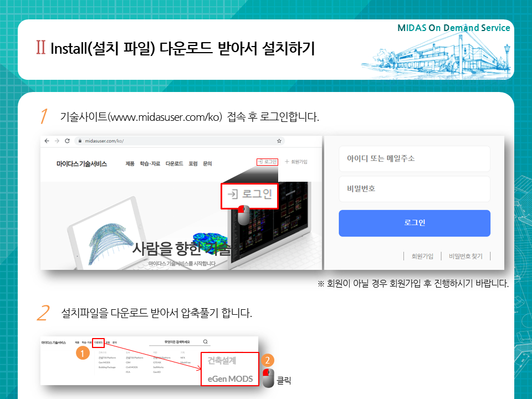Open the 제품 menu in browser screenshot

pos(130,163)
